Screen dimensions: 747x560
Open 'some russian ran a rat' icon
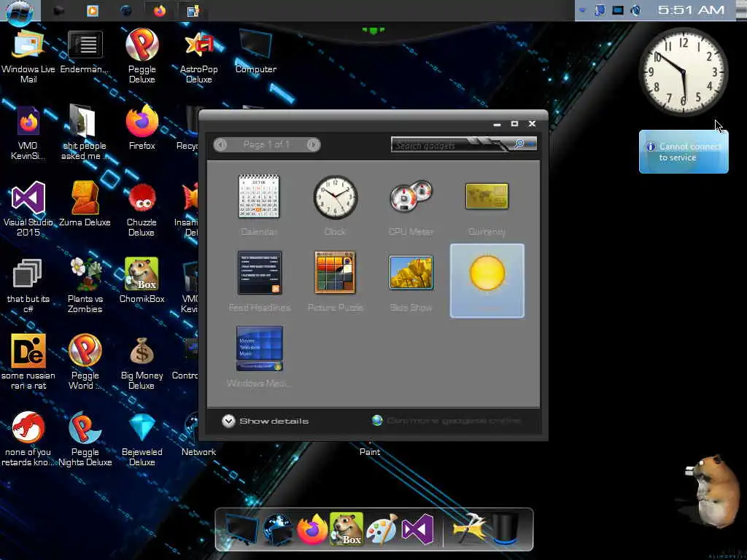[x=28, y=362]
